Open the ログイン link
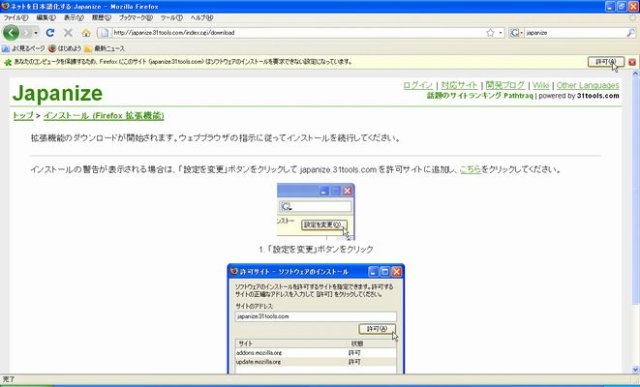This screenshot has height=387, width=640. (x=418, y=85)
